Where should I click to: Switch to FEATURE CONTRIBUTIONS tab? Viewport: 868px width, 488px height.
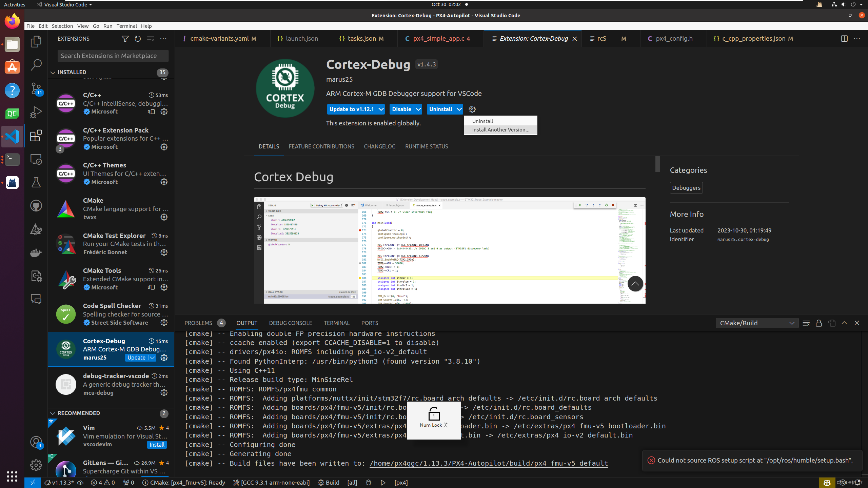[x=321, y=146]
